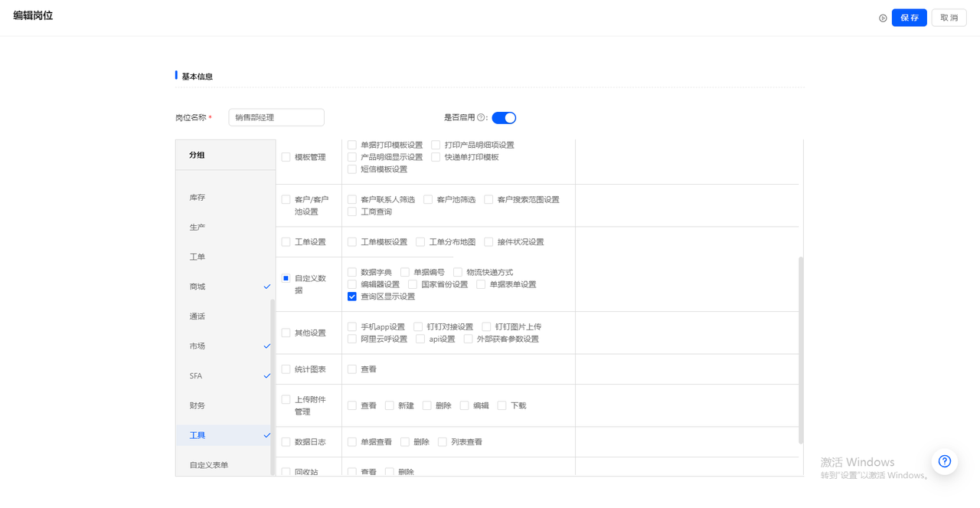Check the 上传附件管理 row checkbox
980x508 pixels.
pos(286,399)
